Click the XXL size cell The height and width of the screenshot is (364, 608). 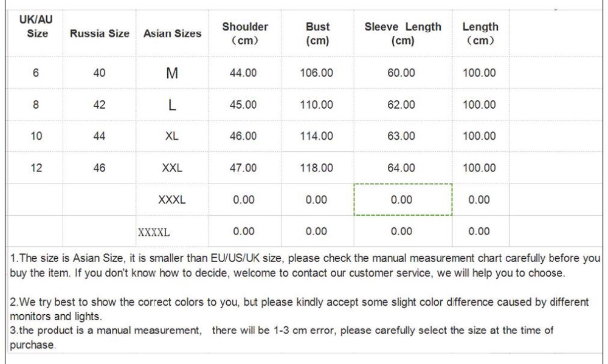[x=172, y=168]
